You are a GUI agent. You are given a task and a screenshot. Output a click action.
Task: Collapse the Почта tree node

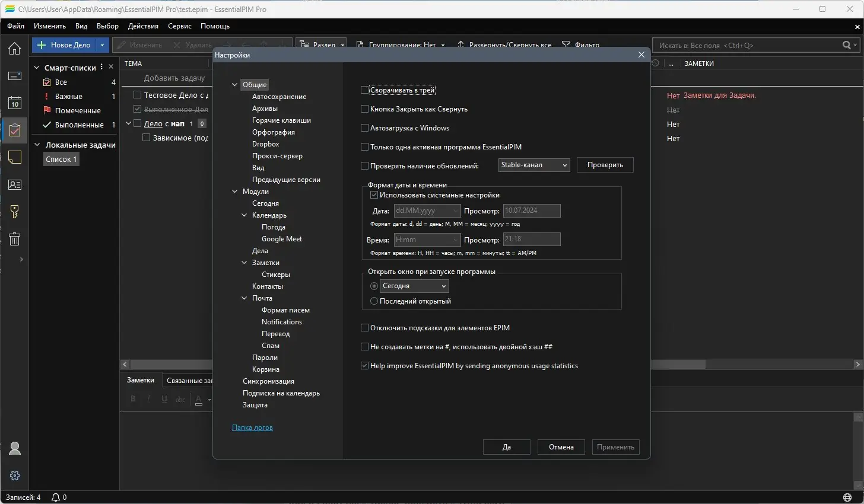(244, 298)
